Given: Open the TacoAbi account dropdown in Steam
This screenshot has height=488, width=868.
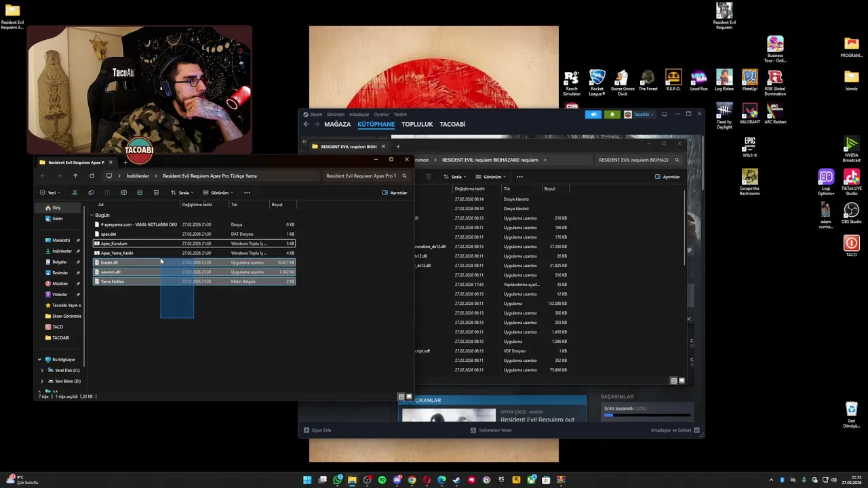Looking at the screenshot, I should tap(639, 115).
